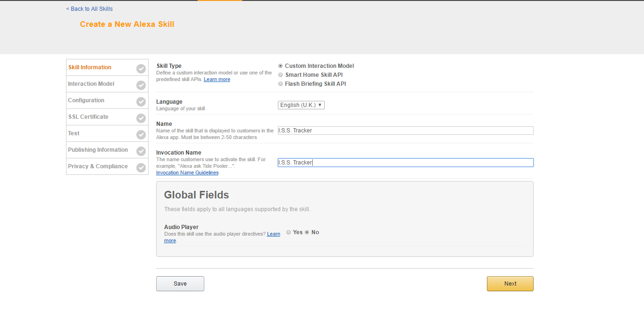Switch to the Publishing Information section
The height and width of the screenshot is (312, 644).
click(98, 150)
